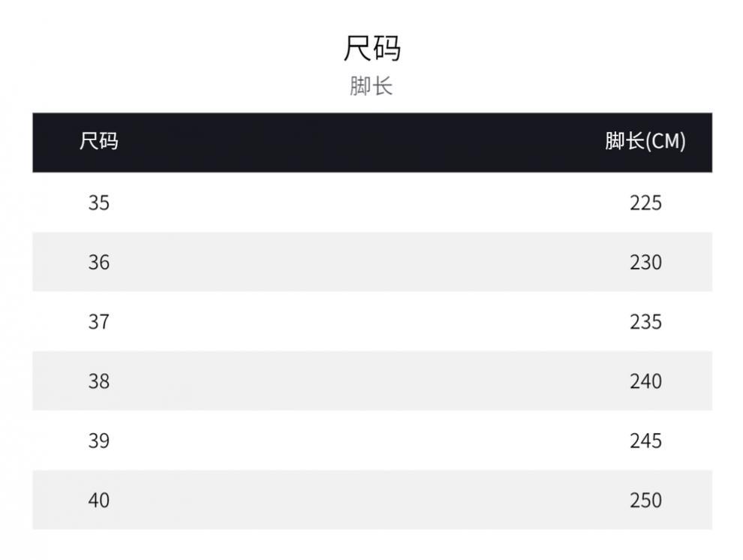Select size 39 in the table
743x560 pixels.
(x=99, y=441)
